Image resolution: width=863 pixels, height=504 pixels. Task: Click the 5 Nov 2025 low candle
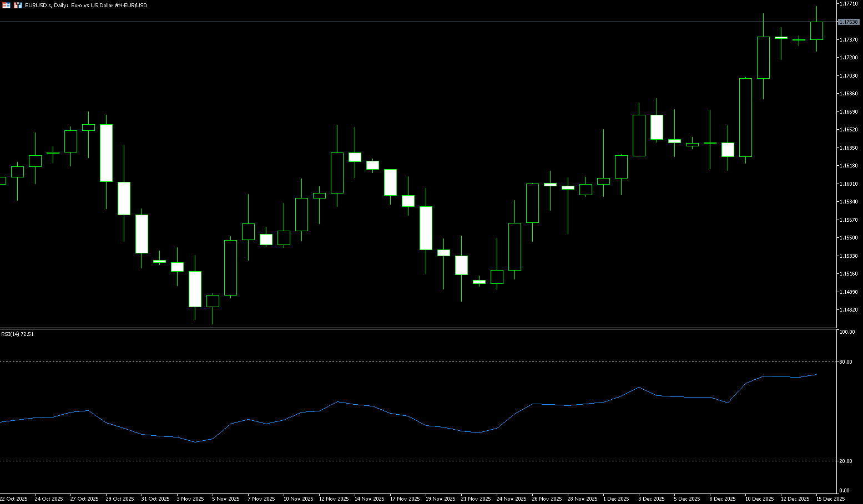(213, 301)
